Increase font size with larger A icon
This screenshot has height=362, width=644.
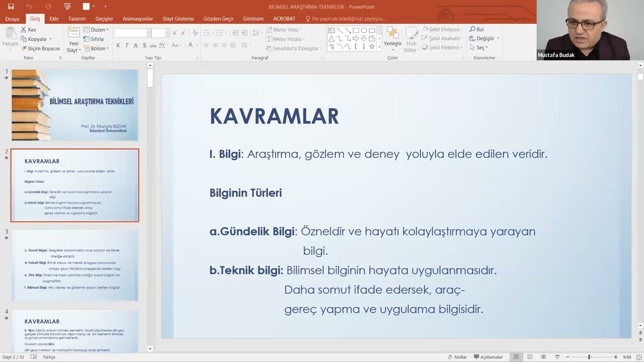[175, 33]
